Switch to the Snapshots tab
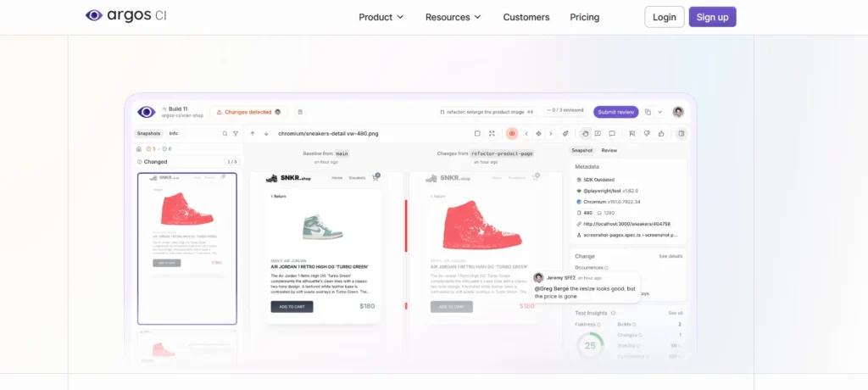This screenshot has height=390, width=868. (x=148, y=133)
